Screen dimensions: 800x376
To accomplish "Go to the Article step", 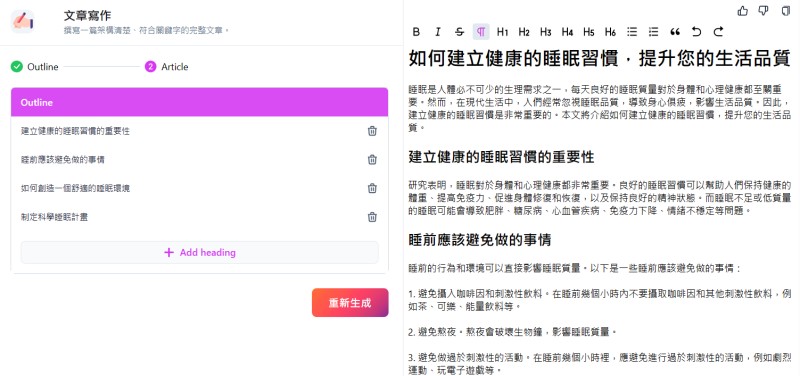I will point(167,67).
